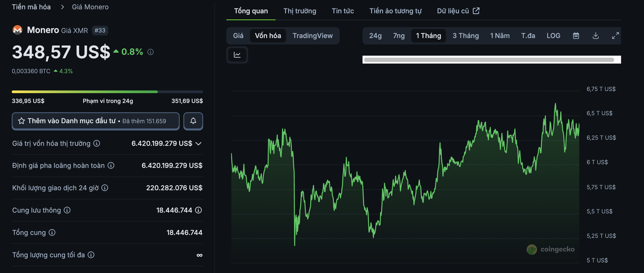Open the Monero coin logo
Viewport: 644px width, 273px height.
tap(18, 30)
